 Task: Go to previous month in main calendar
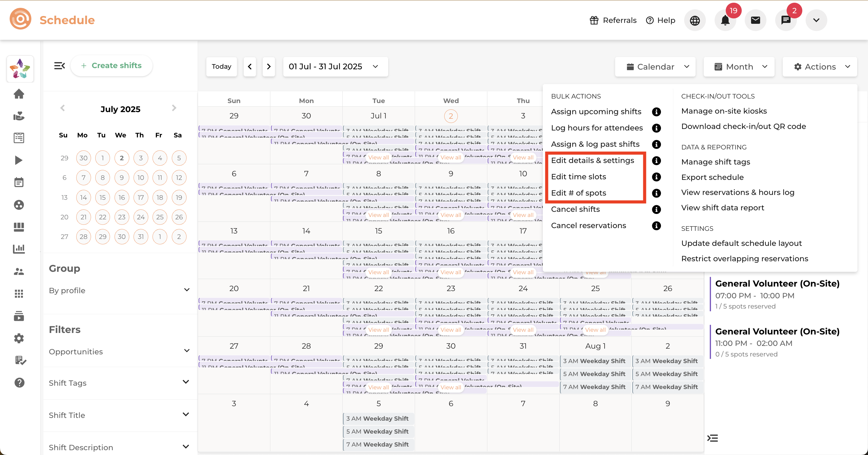(250, 67)
